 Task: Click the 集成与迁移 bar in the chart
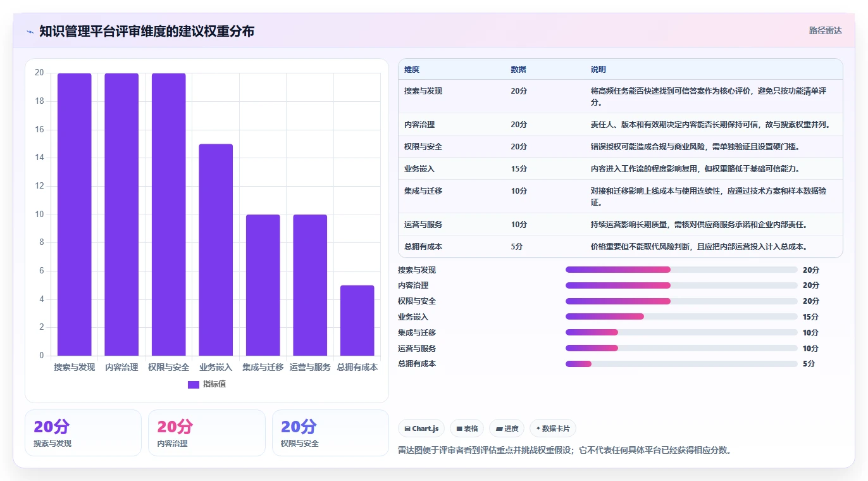pyautogui.click(x=263, y=285)
